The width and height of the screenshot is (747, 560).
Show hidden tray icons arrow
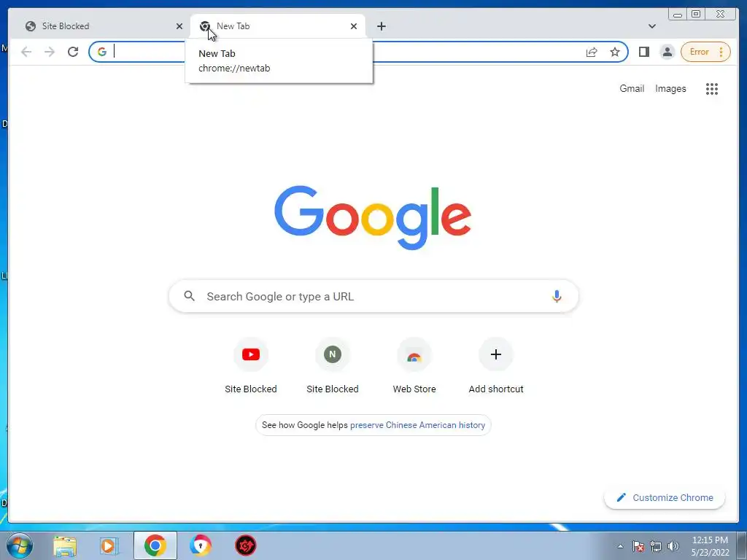click(620, 546)
